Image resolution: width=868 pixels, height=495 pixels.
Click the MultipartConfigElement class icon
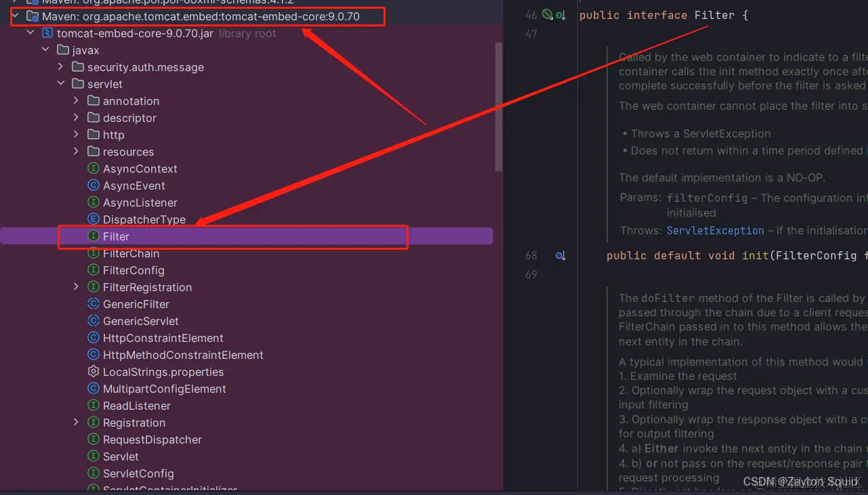pos(94,388)
